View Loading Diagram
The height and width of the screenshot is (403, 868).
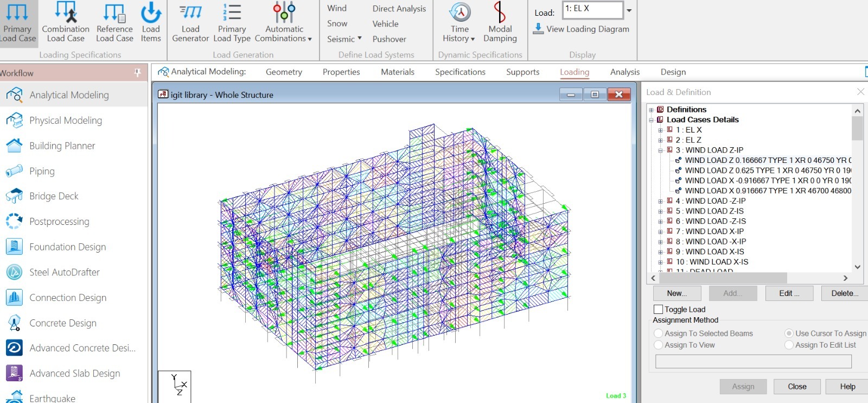[x=581, y=29]
